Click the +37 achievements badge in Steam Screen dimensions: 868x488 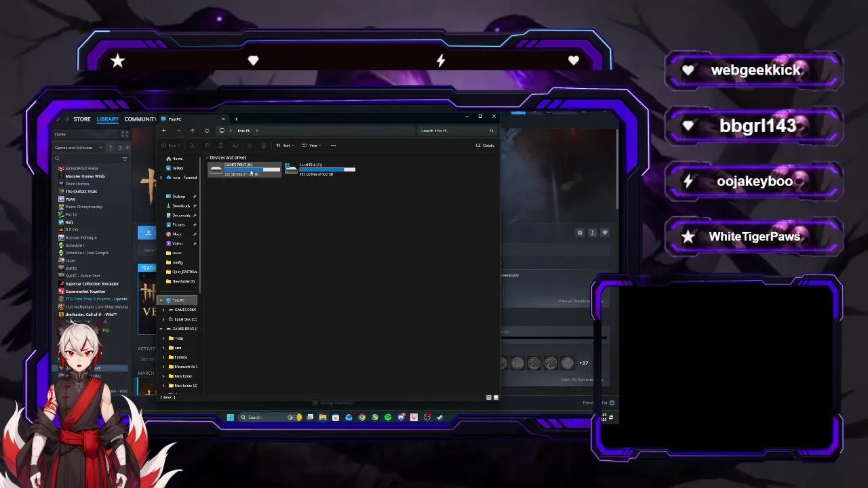point(583,363)
